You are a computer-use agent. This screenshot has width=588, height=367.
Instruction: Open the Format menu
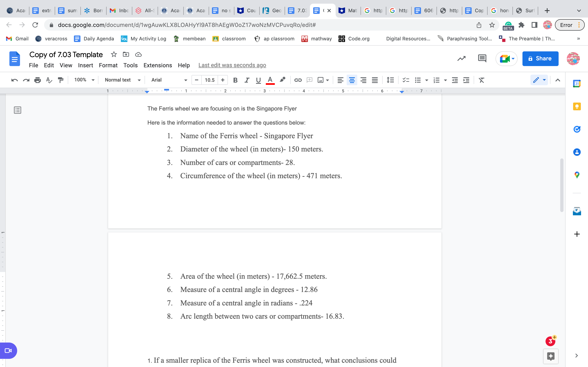(108, 65)
